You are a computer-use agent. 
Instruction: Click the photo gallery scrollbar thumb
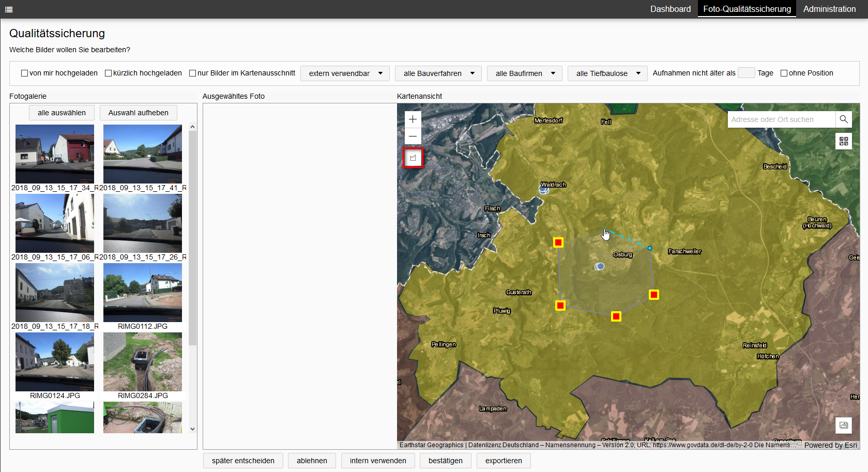click(x=193, y=238)
